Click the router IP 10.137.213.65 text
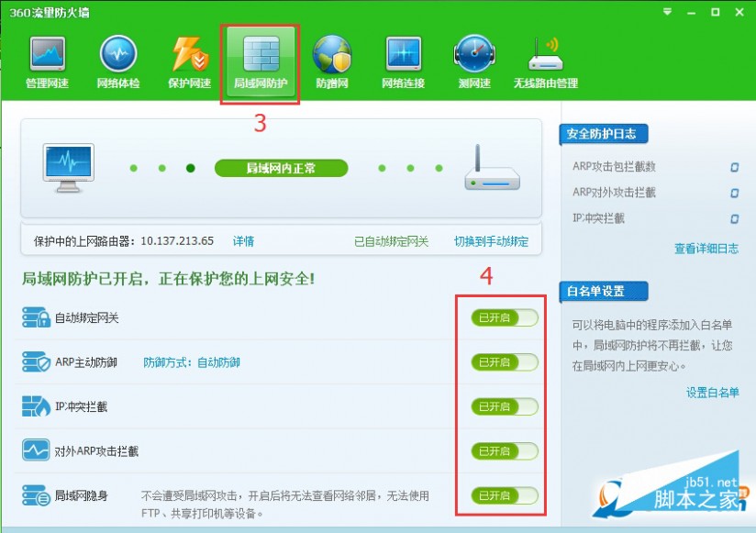 click(x=177, y=241)
